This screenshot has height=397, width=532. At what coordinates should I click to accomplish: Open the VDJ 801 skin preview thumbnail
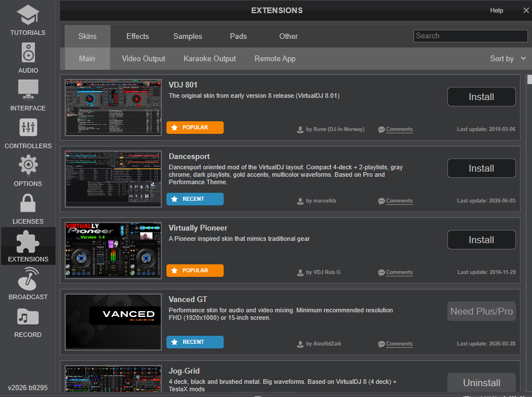(113, 108)
